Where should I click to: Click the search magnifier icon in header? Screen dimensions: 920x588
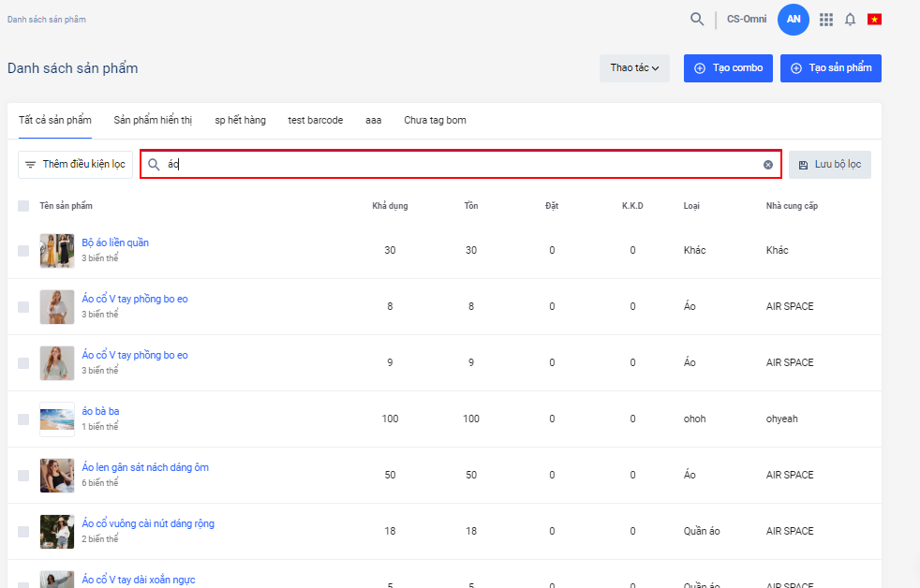click(696, 19)
